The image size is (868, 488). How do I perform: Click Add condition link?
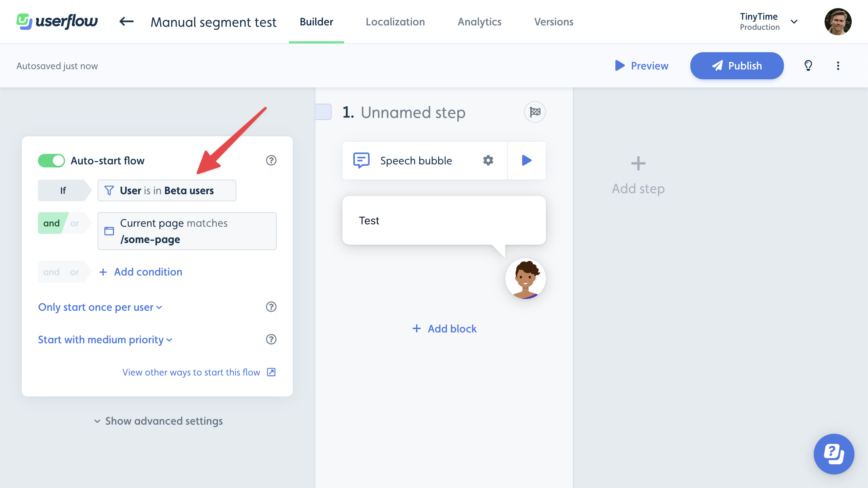pos(141,272)
